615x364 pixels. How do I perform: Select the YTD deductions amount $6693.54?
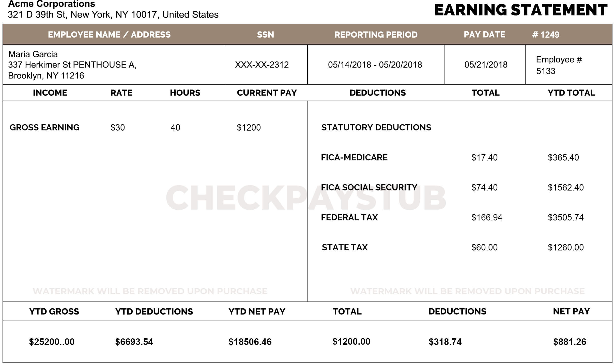[134, 342]
